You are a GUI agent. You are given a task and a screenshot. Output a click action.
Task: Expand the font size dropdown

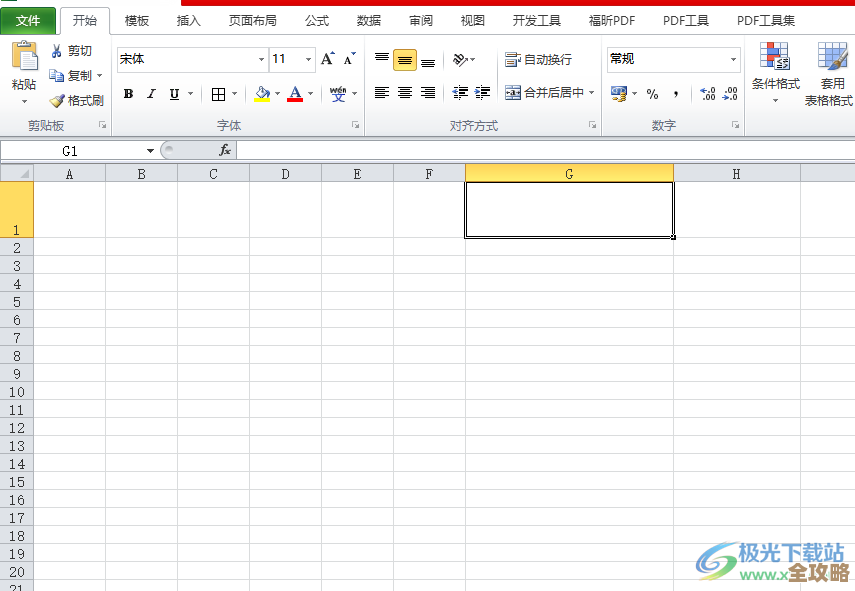308,60
